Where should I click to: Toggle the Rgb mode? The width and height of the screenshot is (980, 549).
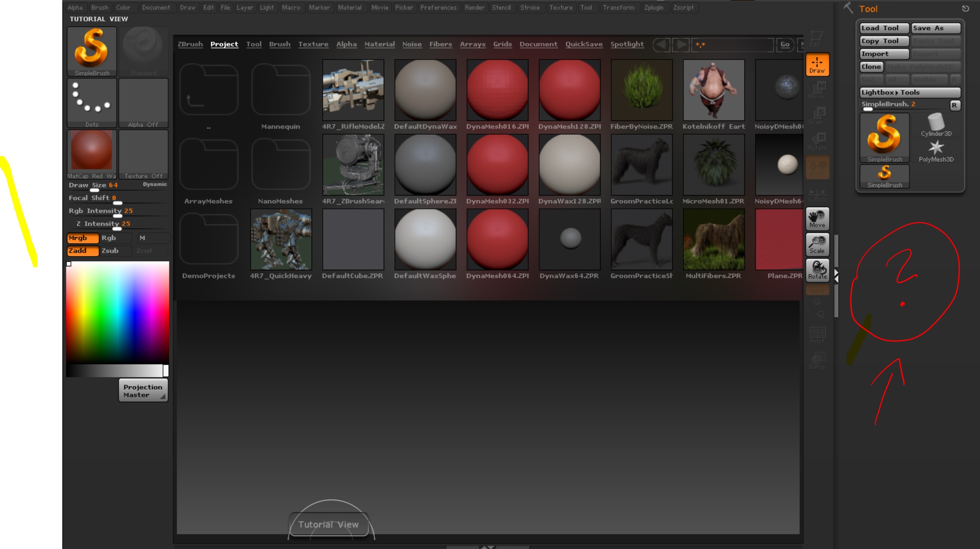pyautogui.click(x=115, y=238)
